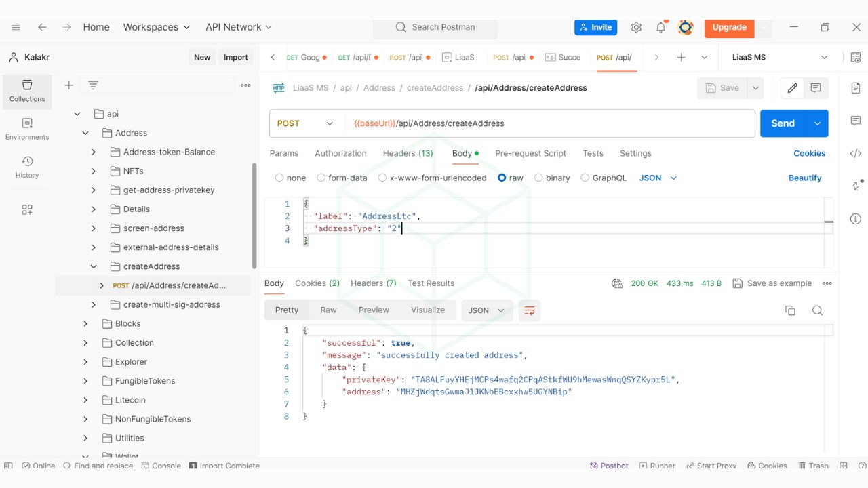
Task: Toggle line wrap in the response viewer
Action: (530, 310)
